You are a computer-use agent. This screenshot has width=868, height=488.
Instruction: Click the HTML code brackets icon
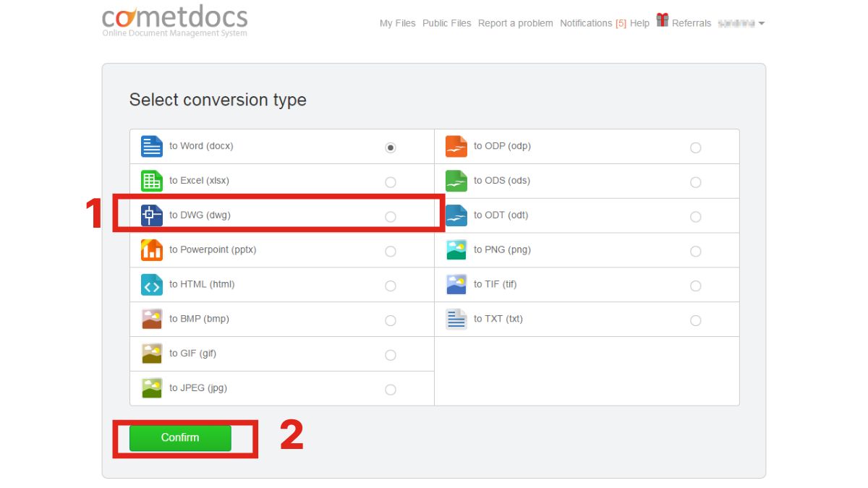click(151, 285)
